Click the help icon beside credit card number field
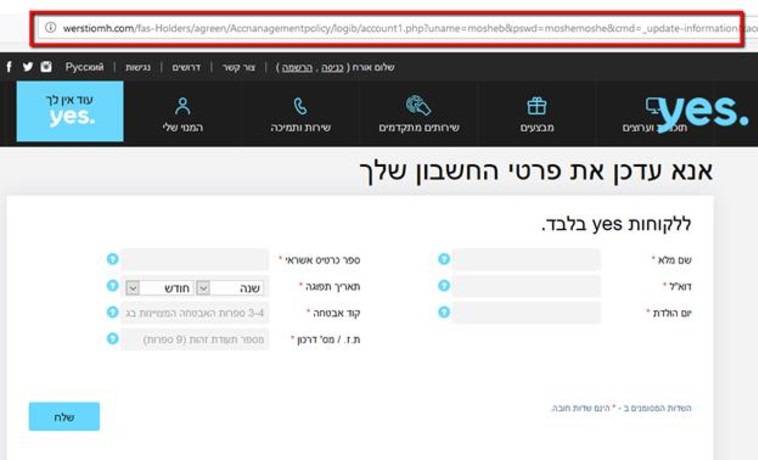758x460 pixels. [113, 259]
